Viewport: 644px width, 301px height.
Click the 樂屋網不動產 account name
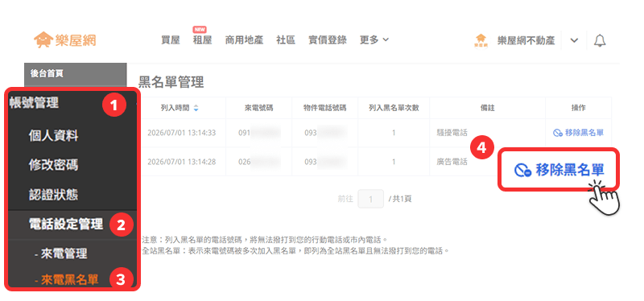tap(526, 40)
